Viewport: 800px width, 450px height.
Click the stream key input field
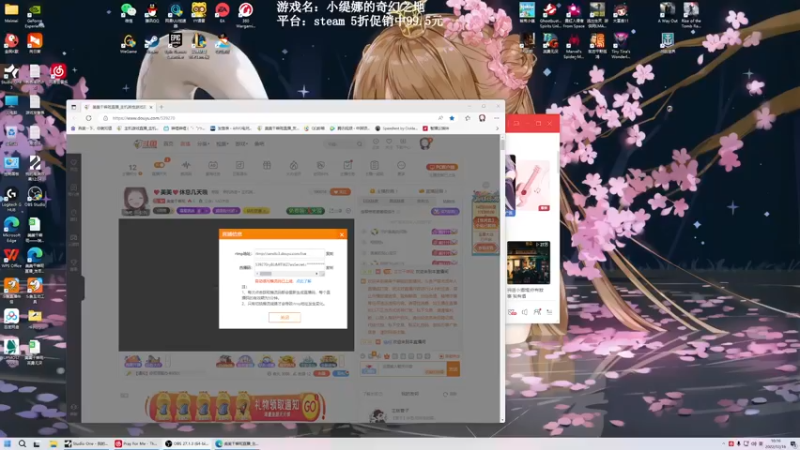289,265
